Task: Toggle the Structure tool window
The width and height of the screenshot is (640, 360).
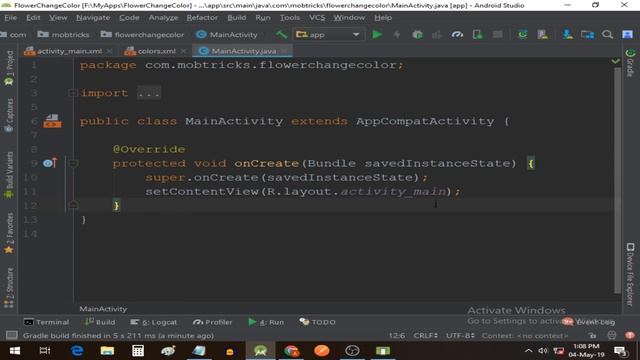Action: 9,288
